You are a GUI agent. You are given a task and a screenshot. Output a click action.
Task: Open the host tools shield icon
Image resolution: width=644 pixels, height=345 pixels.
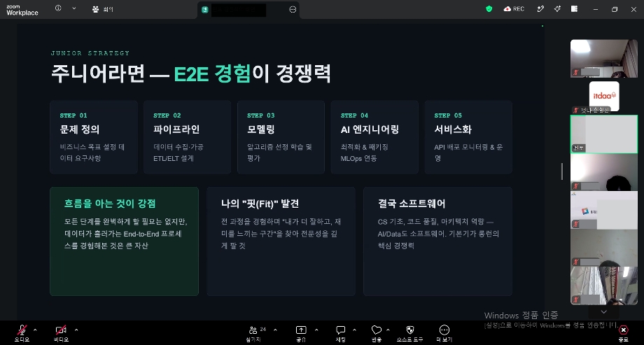(410, 330)
